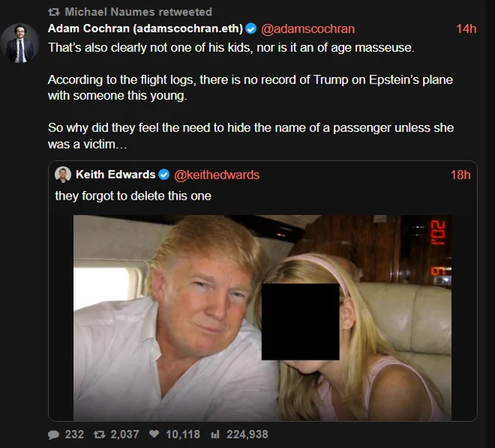Click the Keith Edwards display name
Viewport: 495px width, 448px height.
[115, 175]
